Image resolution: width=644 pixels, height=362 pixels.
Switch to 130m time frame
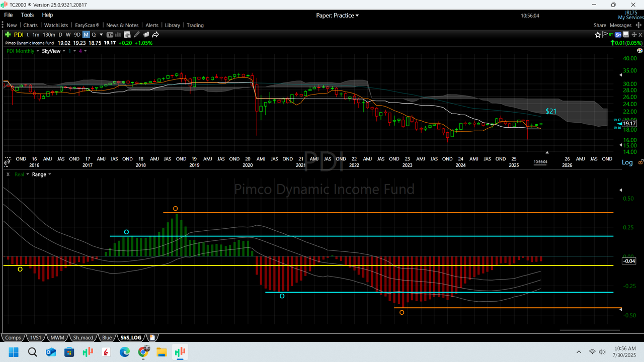[x=49, y=35]
